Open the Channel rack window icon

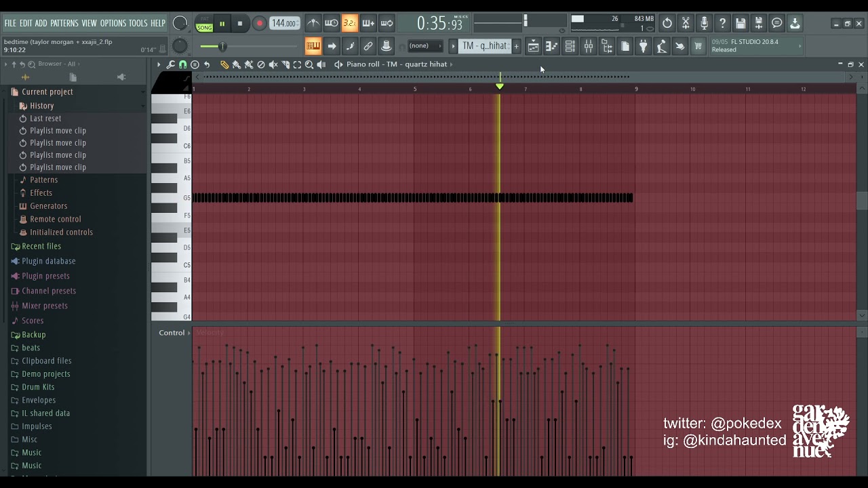(570, 46)
